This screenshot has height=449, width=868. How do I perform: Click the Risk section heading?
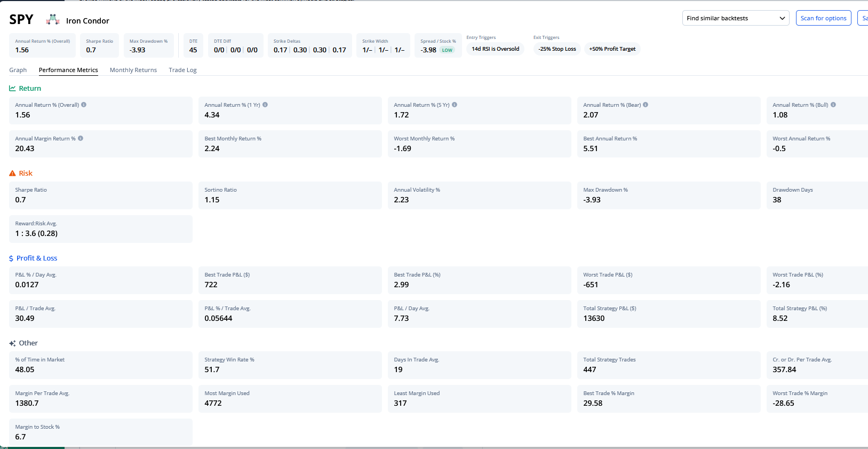pyautogui.click(x=26, y=174)
